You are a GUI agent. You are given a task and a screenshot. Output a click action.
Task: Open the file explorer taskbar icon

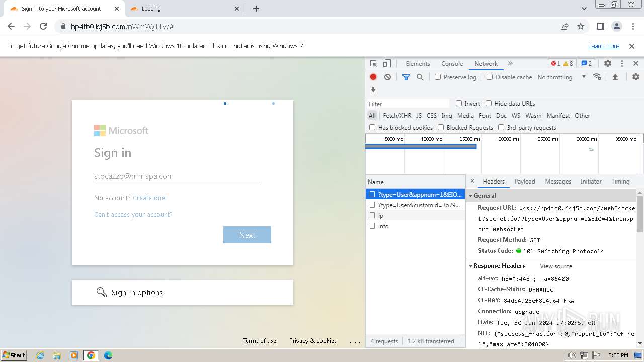pyautogui.click(x=57, y=355)
